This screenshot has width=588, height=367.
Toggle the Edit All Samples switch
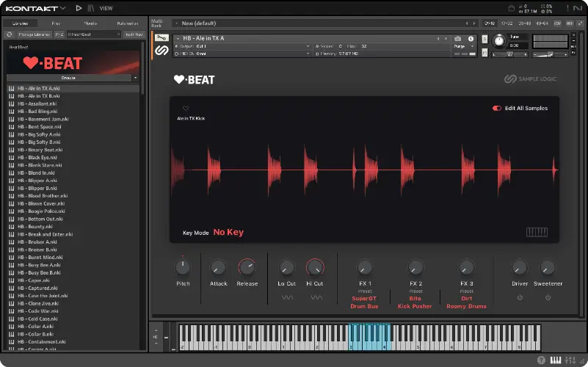pos(497,109)
